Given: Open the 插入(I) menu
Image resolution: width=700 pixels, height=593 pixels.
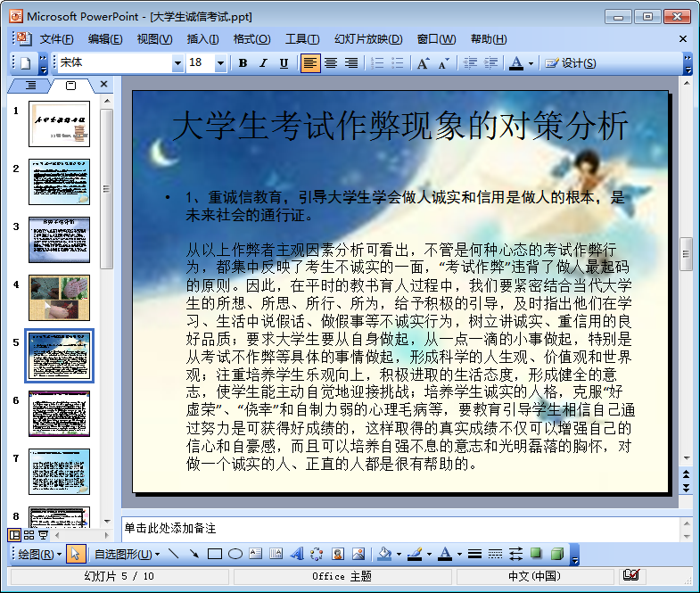Looking at the screenshot, I should [202, 39].
